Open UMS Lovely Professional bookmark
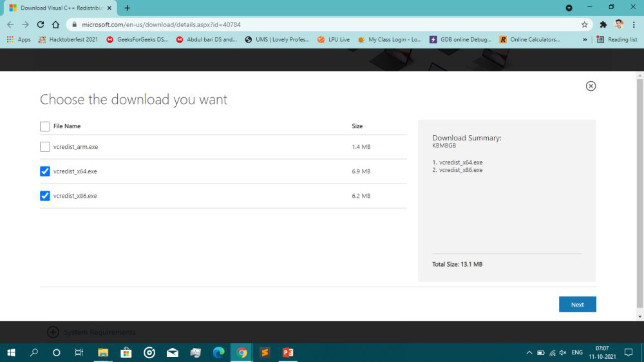The width and height of the screenshot is (644, 362). 277,39
